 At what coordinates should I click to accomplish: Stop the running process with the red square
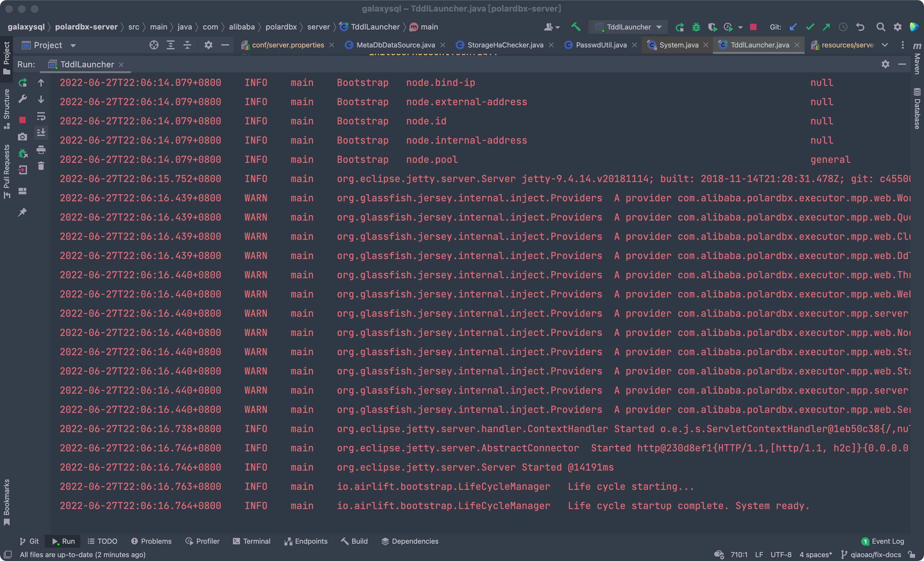click(22, 120)
